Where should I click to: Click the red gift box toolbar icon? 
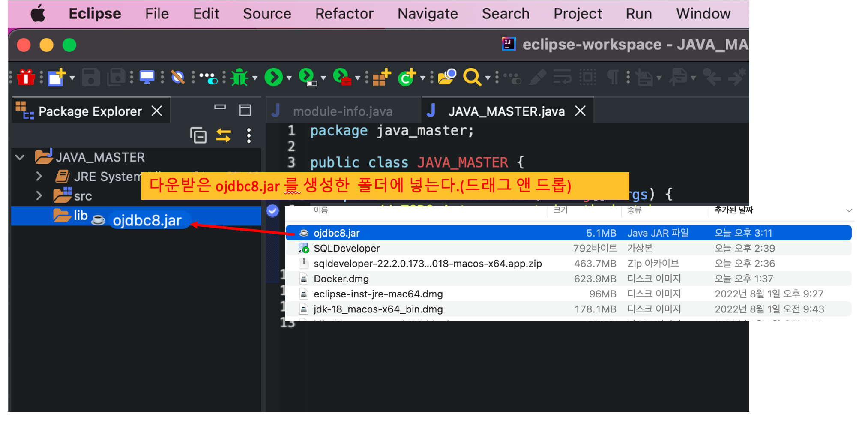point(26,78)
